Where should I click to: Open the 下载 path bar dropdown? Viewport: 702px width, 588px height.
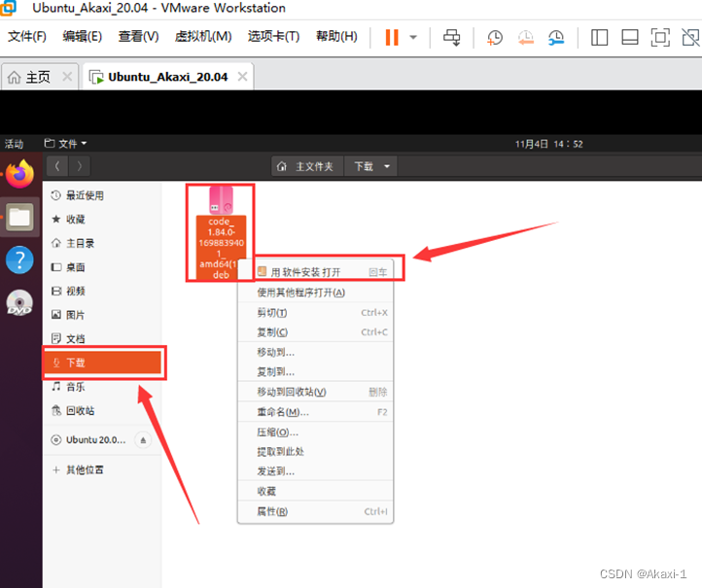[371, 166]
